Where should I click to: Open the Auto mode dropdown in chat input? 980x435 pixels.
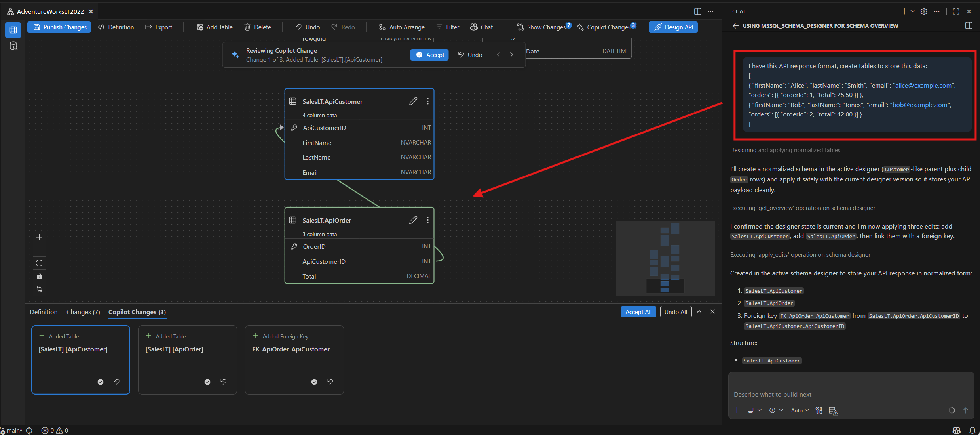coord(800,410)
